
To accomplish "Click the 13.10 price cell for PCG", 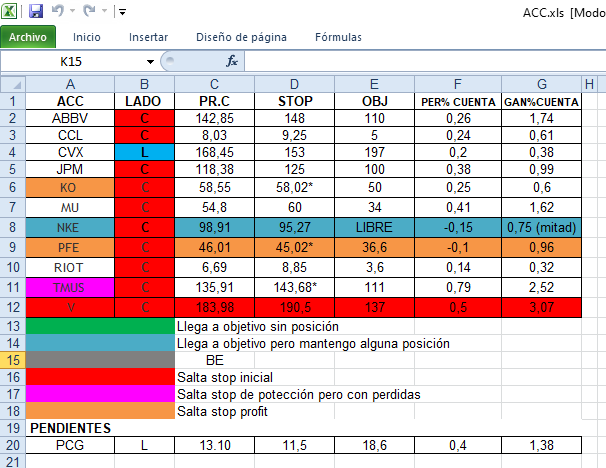I will [214, 445].
